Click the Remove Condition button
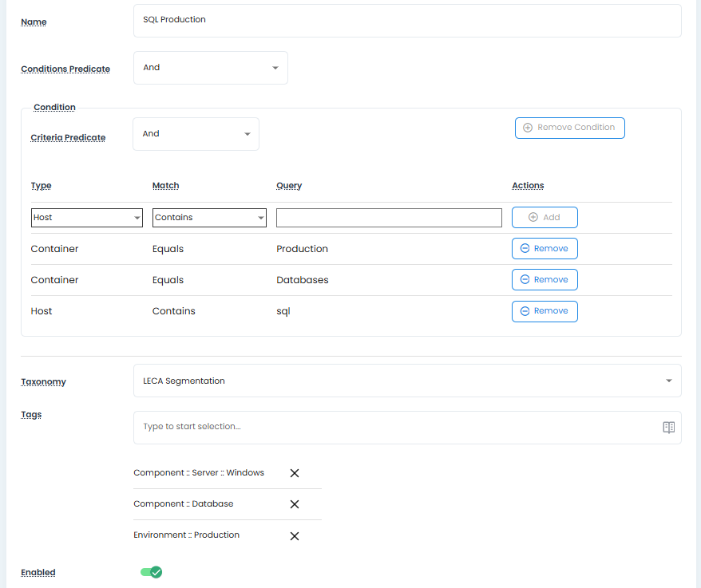 tap(569, 128)
